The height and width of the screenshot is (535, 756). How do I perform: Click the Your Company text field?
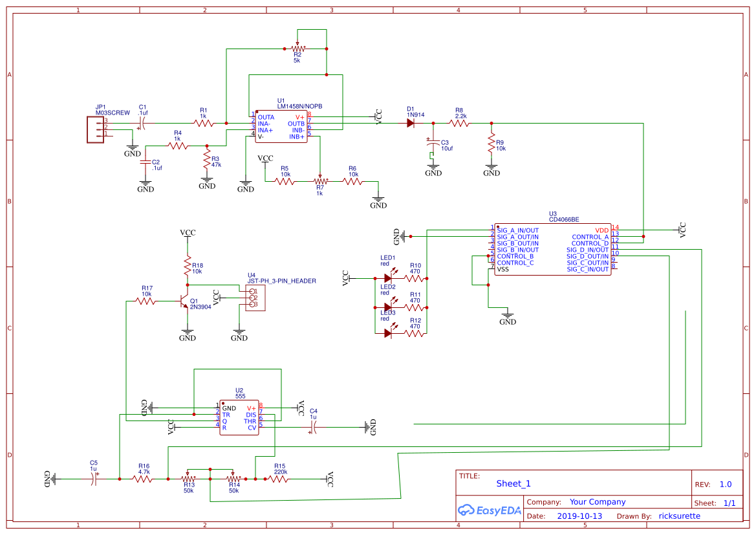[598, 502]
